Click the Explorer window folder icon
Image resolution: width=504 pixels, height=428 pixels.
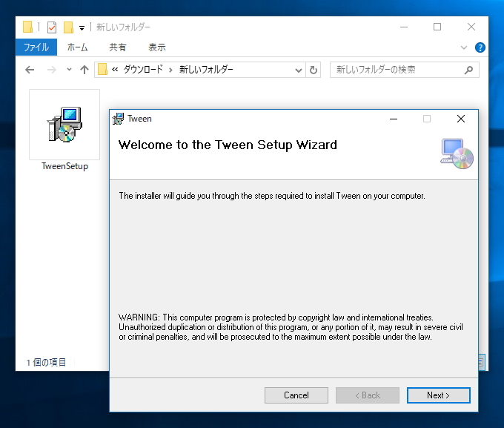coord(27,27)
